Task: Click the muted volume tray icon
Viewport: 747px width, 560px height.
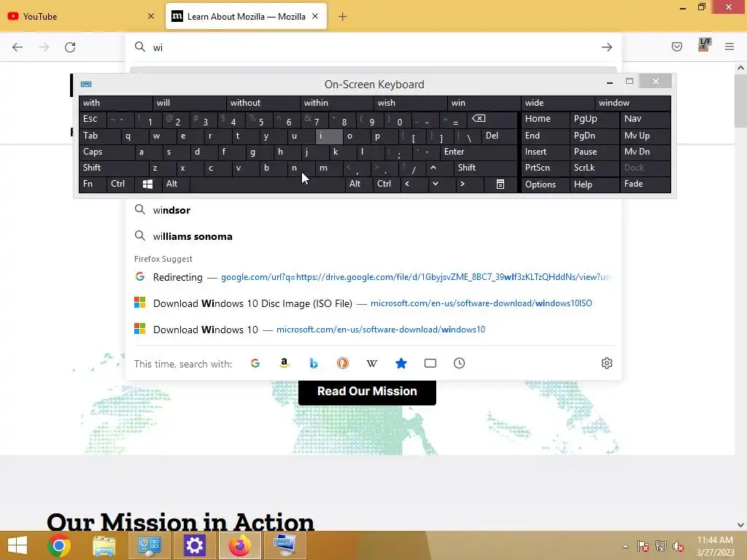Action: coord(678,546)
